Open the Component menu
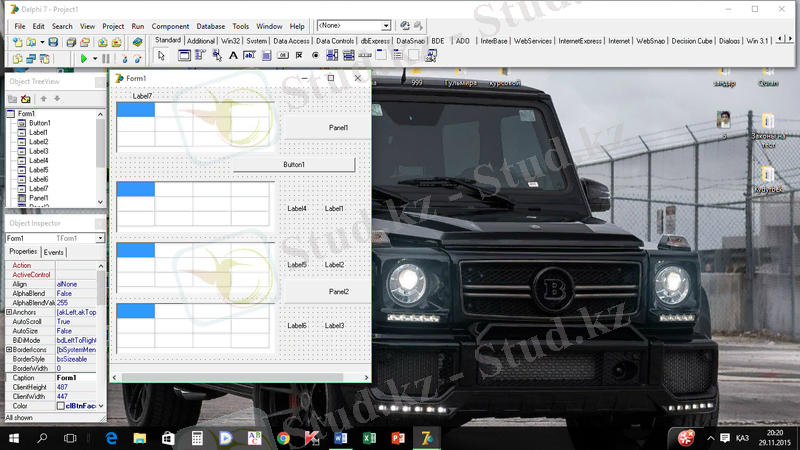 click(x=170, y=26)
